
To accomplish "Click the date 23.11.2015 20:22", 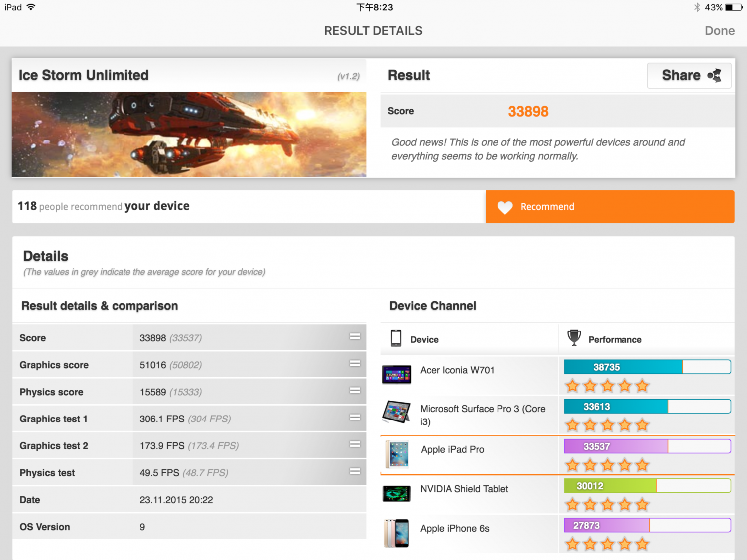I will point(176,500).
